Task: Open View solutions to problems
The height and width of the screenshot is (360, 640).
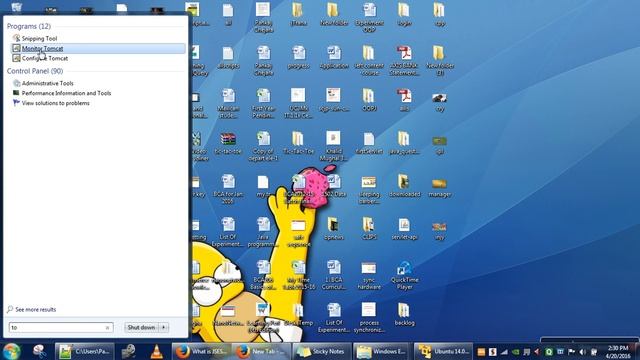Action: click(x=56, y=103)
